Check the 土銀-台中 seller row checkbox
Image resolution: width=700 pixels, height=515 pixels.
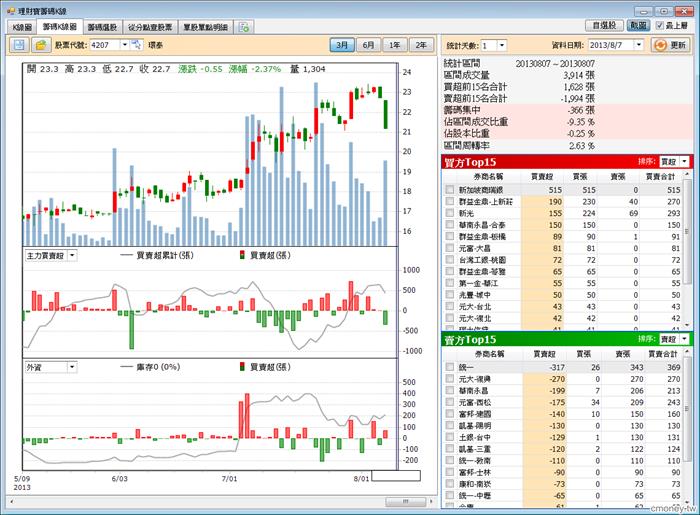450,437
